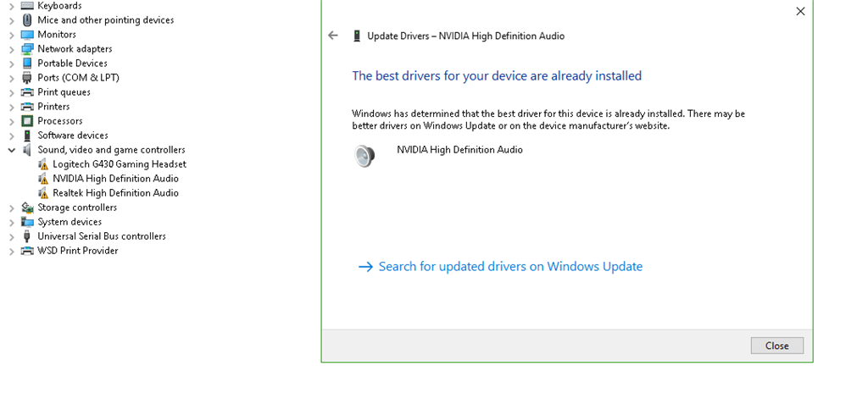
Task: Click the Sound, video and game controllers speaker icon
Action: [x=27, y=150]
